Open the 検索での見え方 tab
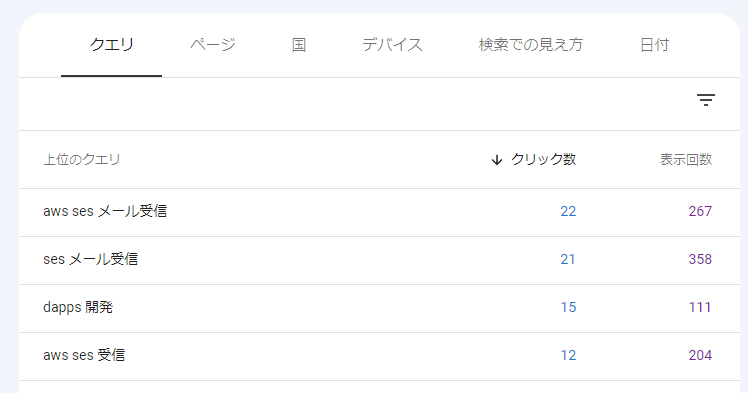 530,45
